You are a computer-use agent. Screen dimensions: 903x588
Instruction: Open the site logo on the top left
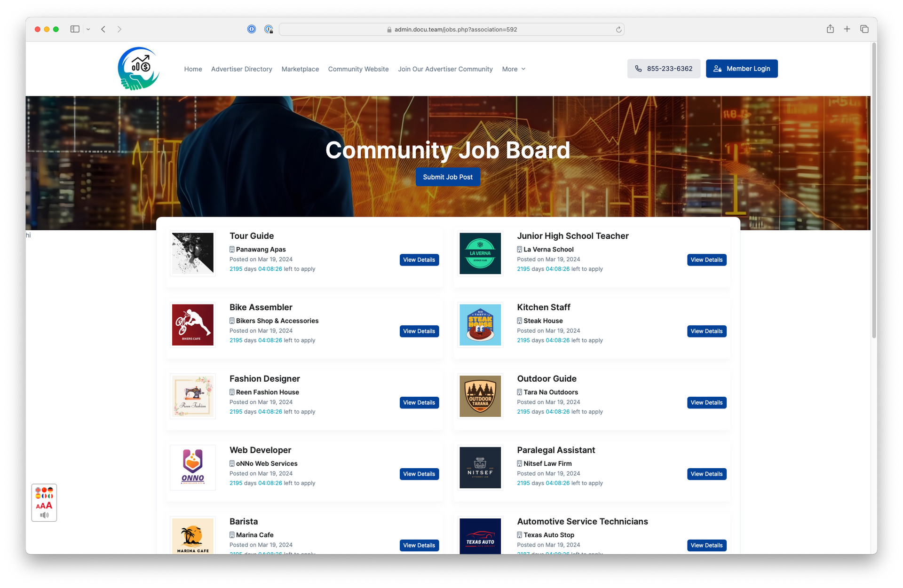click(x=138, y=68)
